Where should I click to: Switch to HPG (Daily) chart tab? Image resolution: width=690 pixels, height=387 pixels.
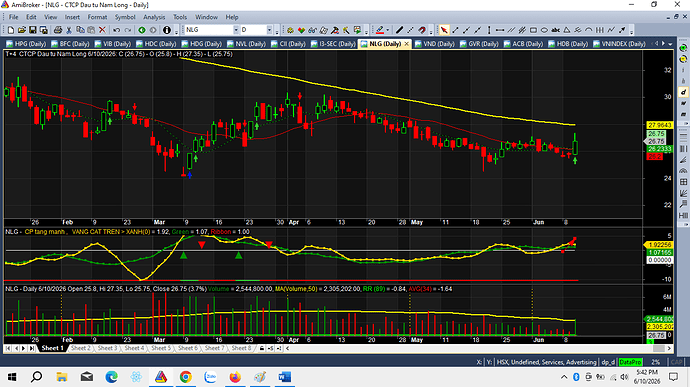click(26, 44)
